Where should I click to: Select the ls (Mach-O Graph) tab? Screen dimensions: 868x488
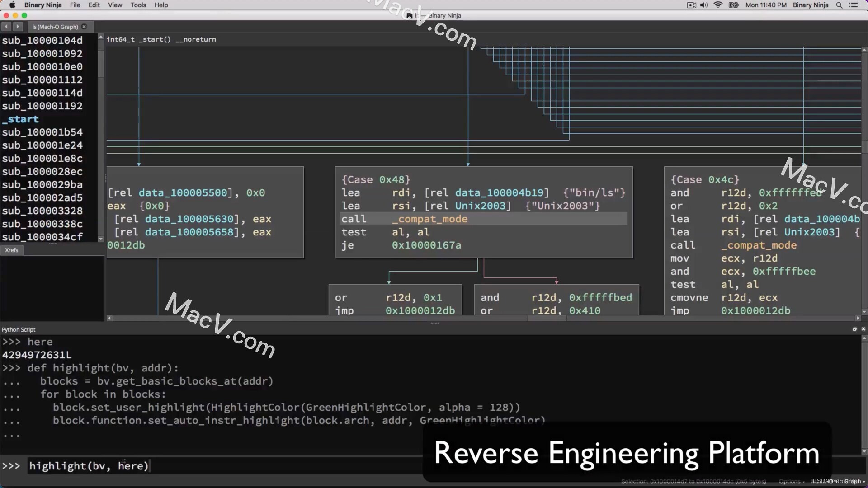click(54, 27)
